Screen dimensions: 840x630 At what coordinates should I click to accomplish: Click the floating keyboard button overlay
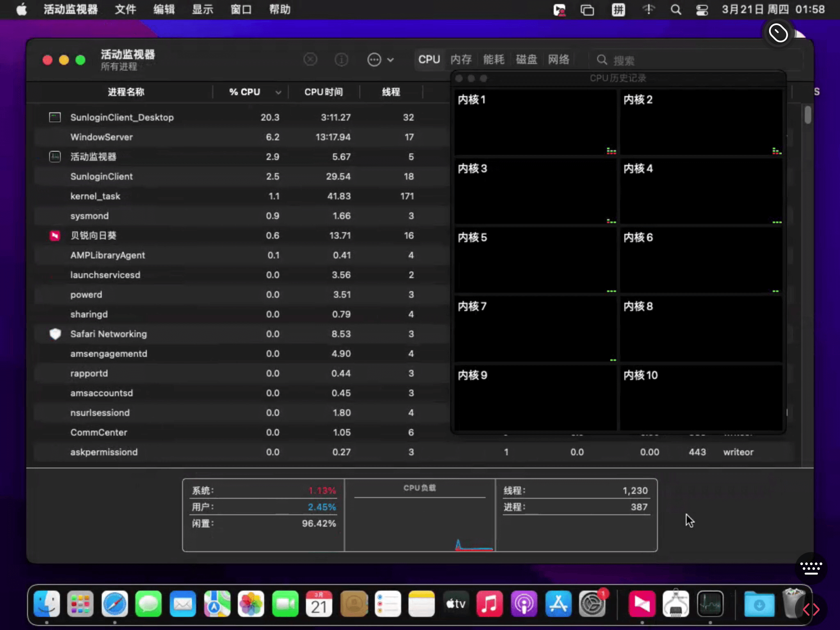click(811, 568)
